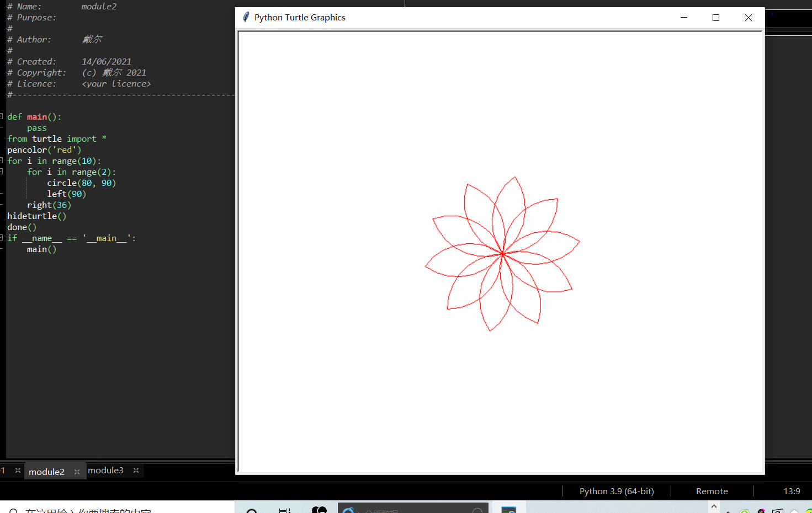Click the done() line

[22, 227]
